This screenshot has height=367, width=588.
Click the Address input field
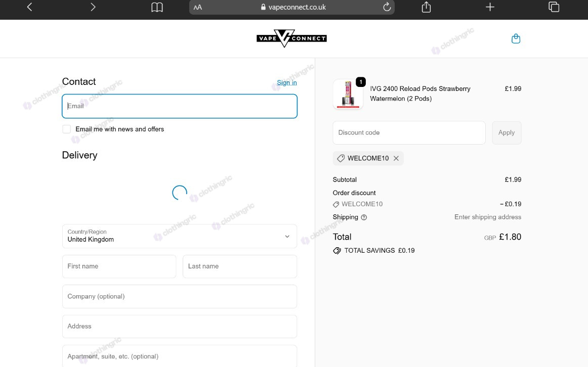tap(180, 327)
